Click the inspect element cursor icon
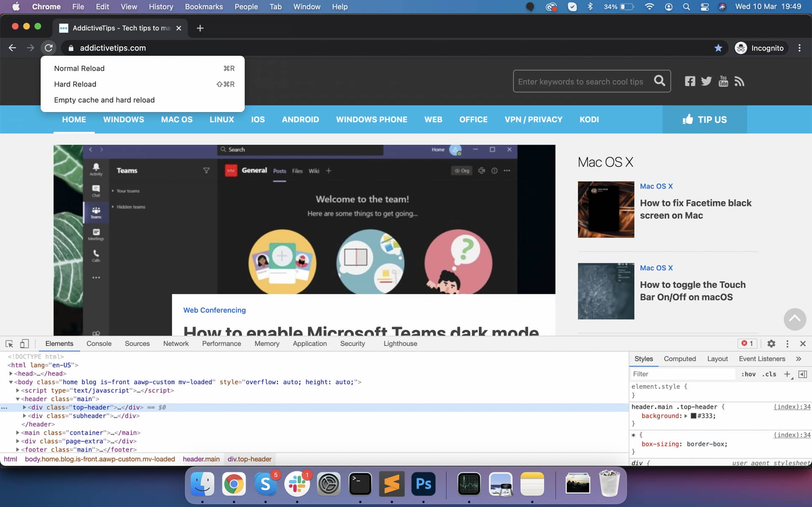 (x=9, y=343)
